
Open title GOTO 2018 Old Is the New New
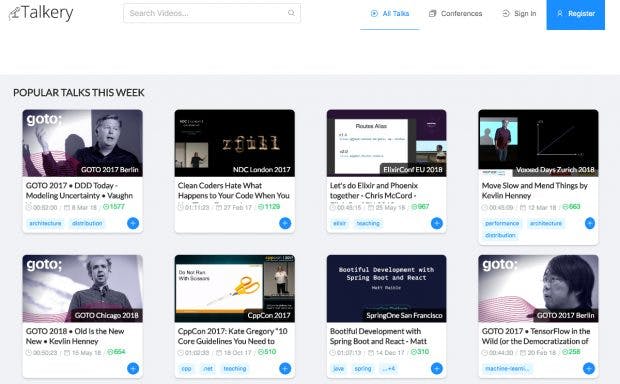pos(75,336)
